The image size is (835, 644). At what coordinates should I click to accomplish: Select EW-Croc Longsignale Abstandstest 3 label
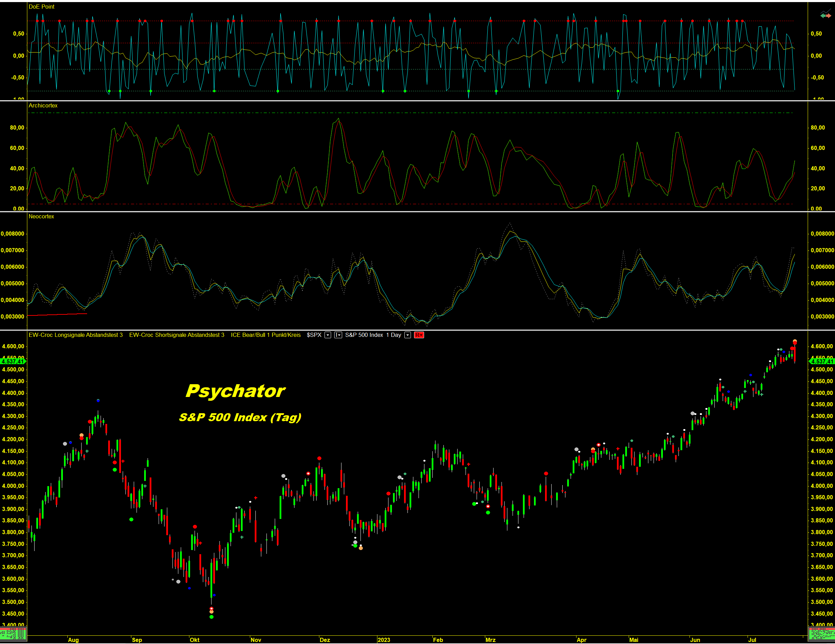coord(76,335)
